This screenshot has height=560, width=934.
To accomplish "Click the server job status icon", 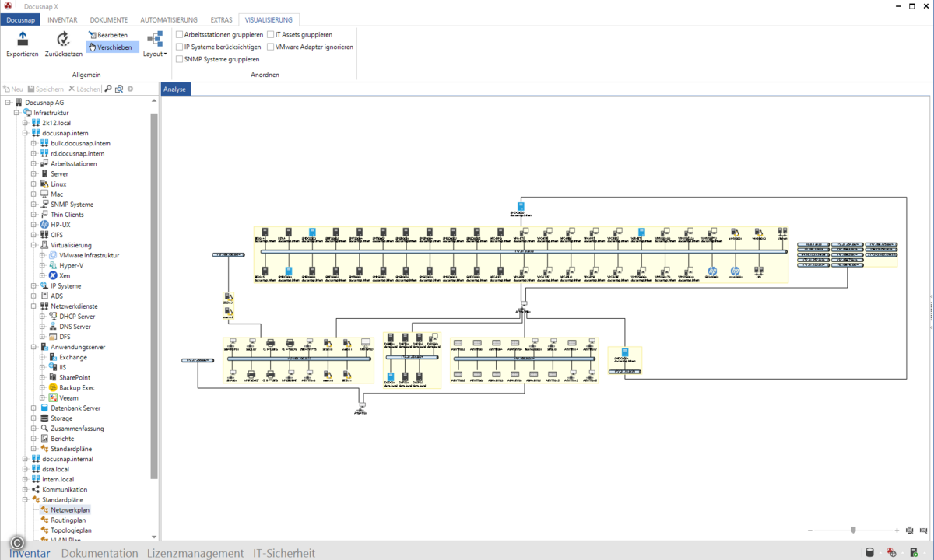I will (x=914, y=553).
